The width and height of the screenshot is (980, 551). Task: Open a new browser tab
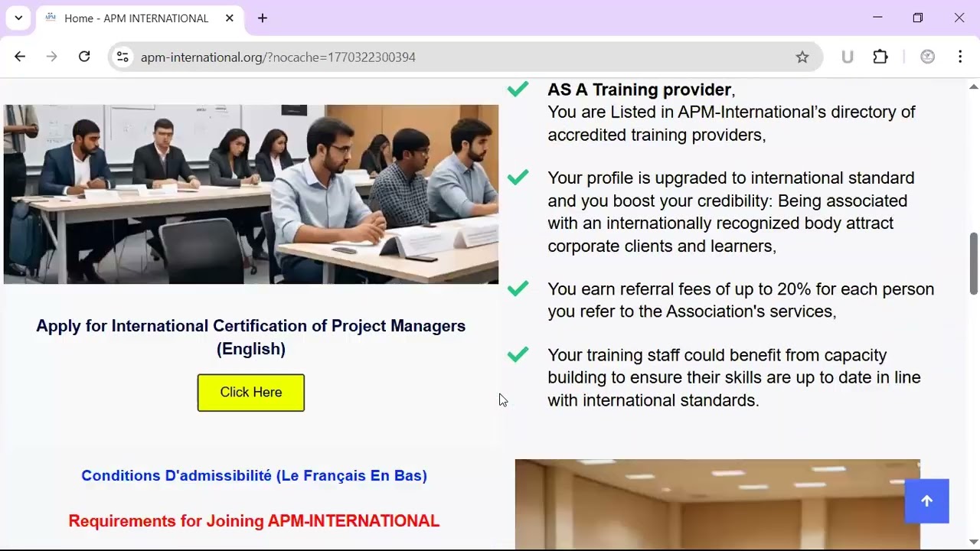coord(263,18)
